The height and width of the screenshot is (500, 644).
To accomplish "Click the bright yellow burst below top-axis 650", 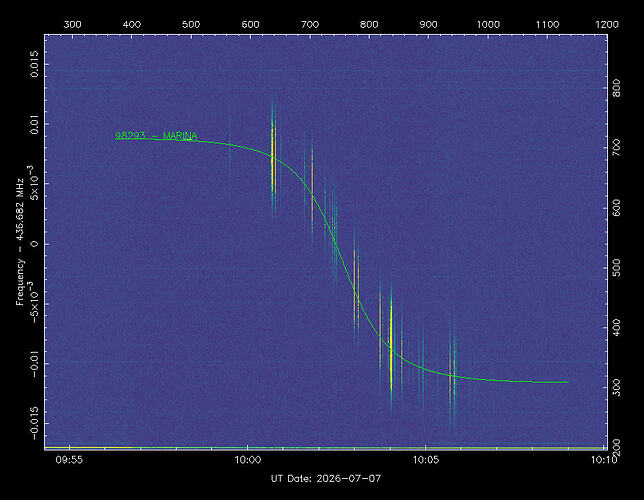I will [x=273, y=160].
